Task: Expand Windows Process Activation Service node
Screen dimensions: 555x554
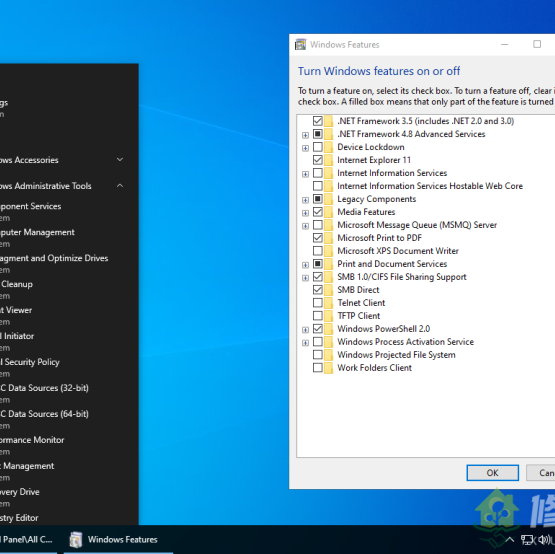Action: (x=305, y=343)
